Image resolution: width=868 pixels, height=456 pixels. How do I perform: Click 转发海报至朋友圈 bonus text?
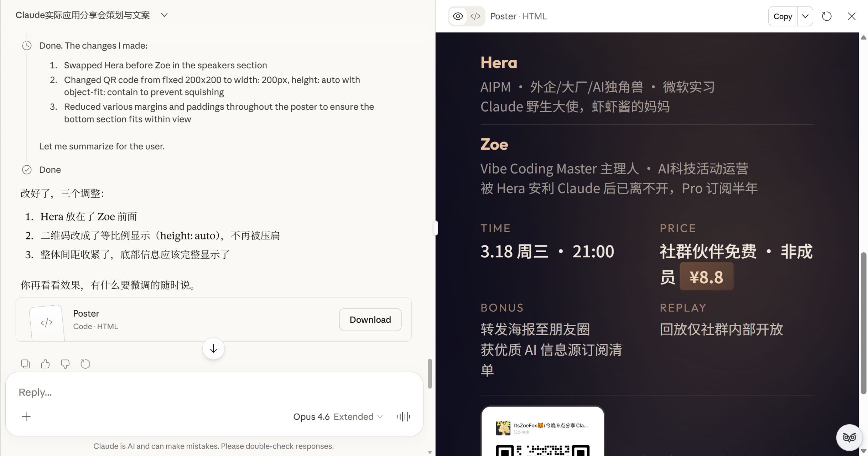tap(535, 329)
